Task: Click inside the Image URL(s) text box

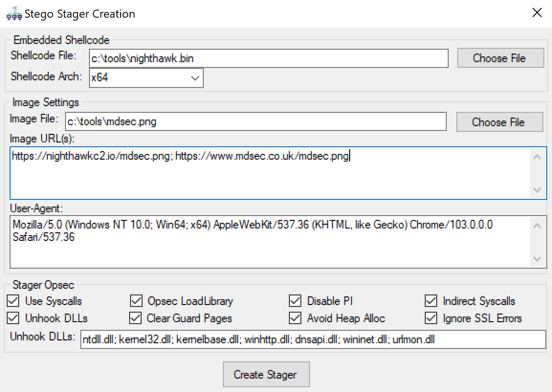Action: point(270,173)
